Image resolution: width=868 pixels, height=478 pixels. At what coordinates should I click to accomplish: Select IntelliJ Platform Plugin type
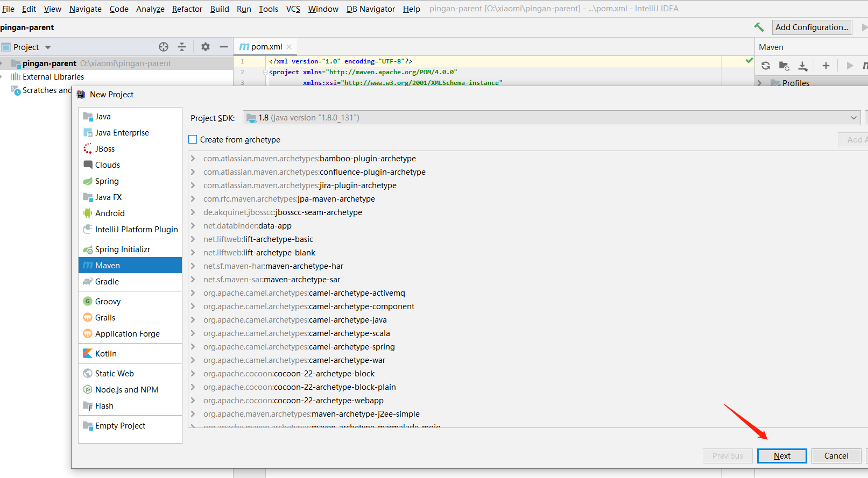tap(130, 229)
